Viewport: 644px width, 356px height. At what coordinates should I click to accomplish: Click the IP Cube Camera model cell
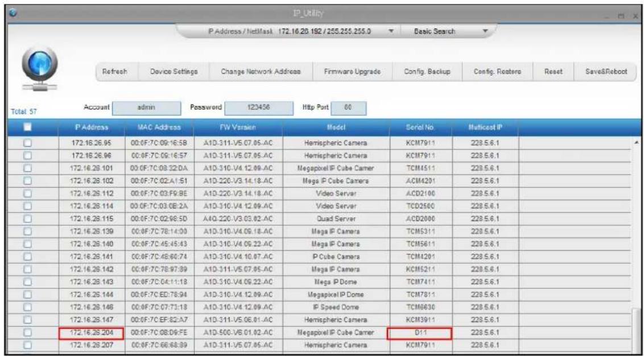click(336, 257)
